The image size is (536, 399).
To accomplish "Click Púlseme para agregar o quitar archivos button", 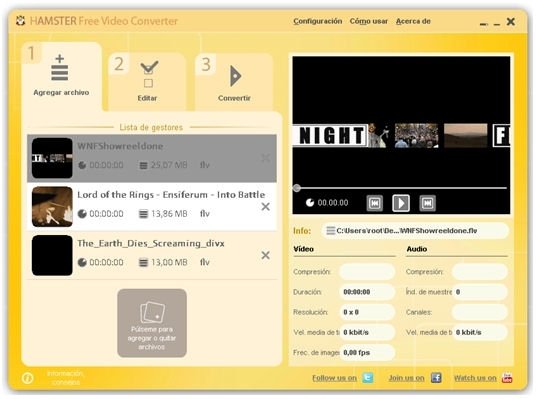I will coord(152,323).
